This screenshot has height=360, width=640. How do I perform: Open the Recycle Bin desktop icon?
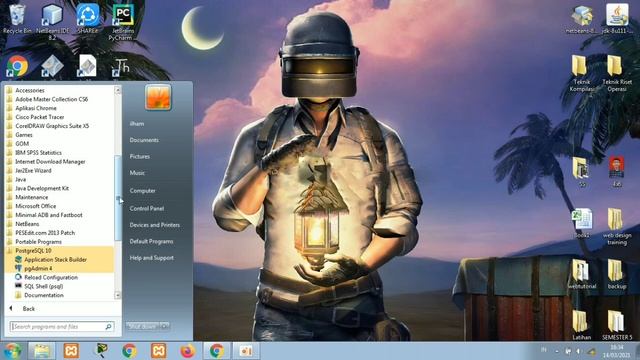(17, 19)
